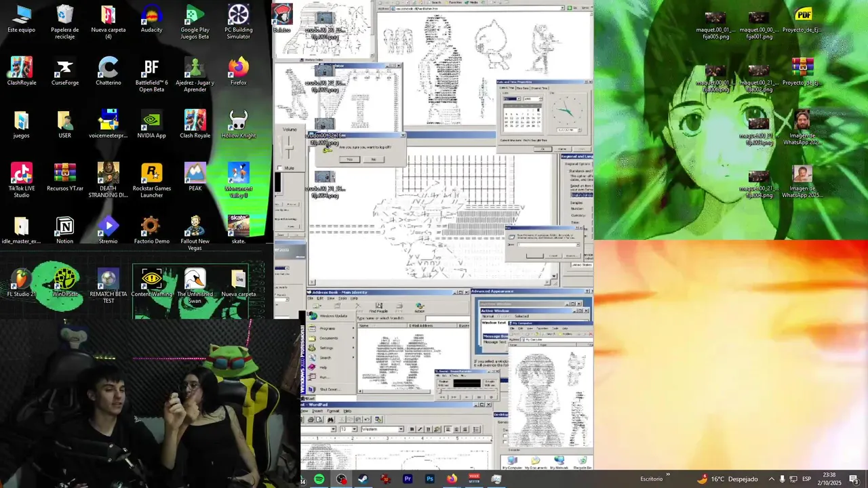Select the Recursos YT.rar archive
Screen dimensions: 868x488
click(x=65, y=178)
